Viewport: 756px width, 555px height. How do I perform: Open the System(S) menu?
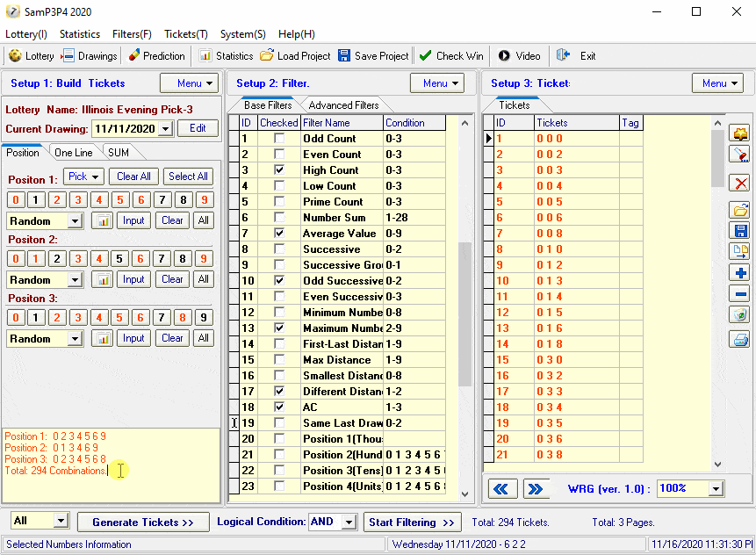(x=242, y=34)
